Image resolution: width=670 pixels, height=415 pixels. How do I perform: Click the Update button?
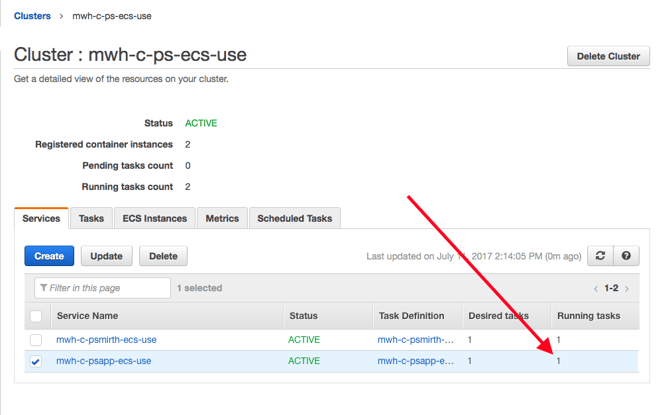(106, 256)
